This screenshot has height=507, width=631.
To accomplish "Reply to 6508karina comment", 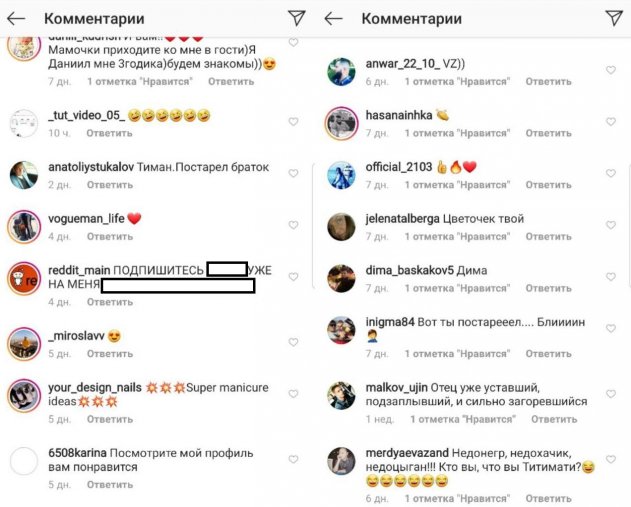I will [110, 485].
